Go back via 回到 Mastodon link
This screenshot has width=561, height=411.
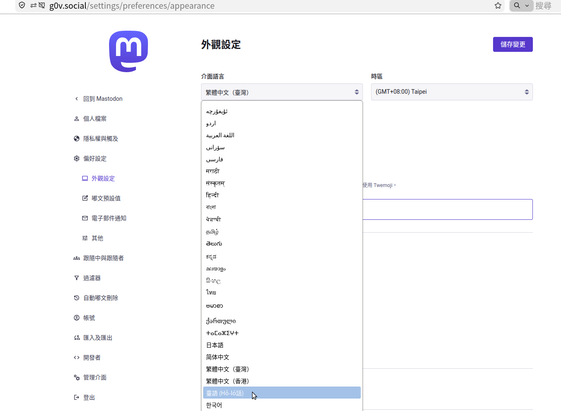pyautogui.click(x=103, y=99)
